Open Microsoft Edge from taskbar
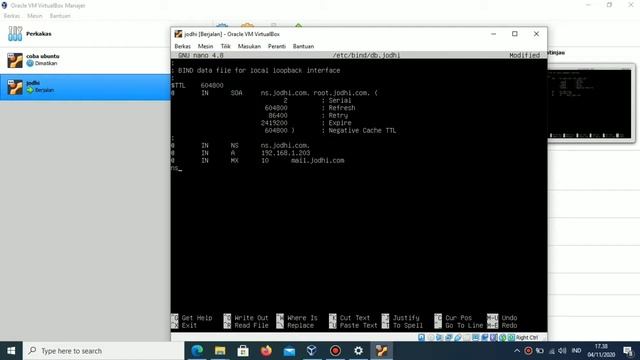This screenshot has width=640, height=360. click(x=197, y=351)
